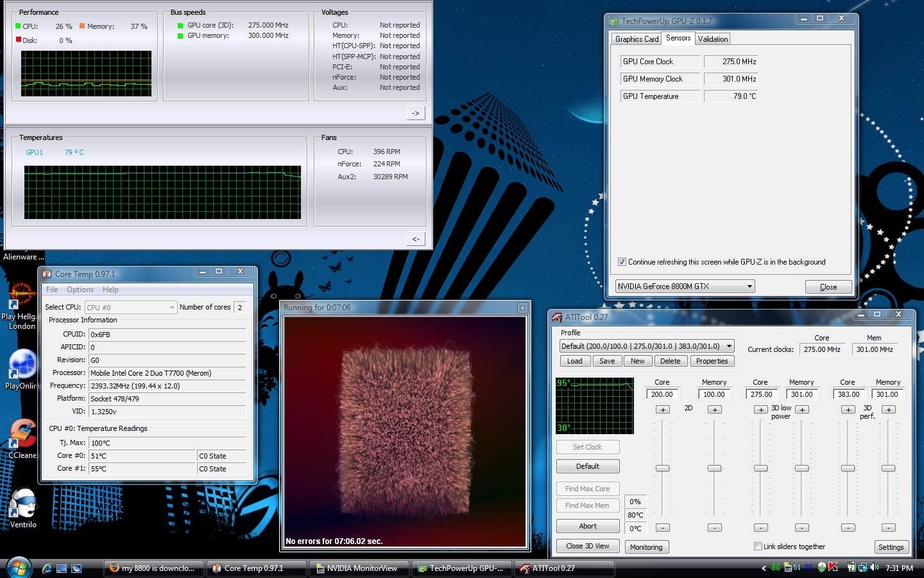The height and width of the screenshot is (578, 924).
Task: Open the Help menu in Core Temp
Action: tap(110, 290)
